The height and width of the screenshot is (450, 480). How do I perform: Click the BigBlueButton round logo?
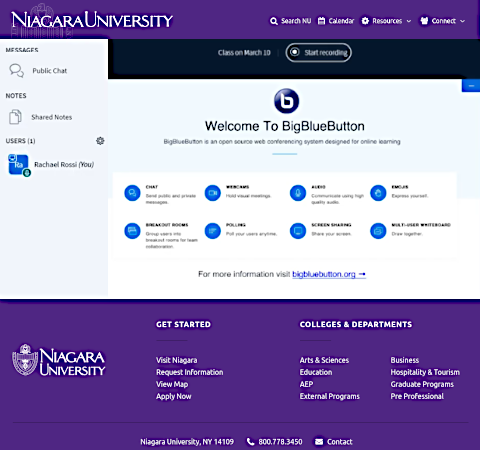(286, 101)
